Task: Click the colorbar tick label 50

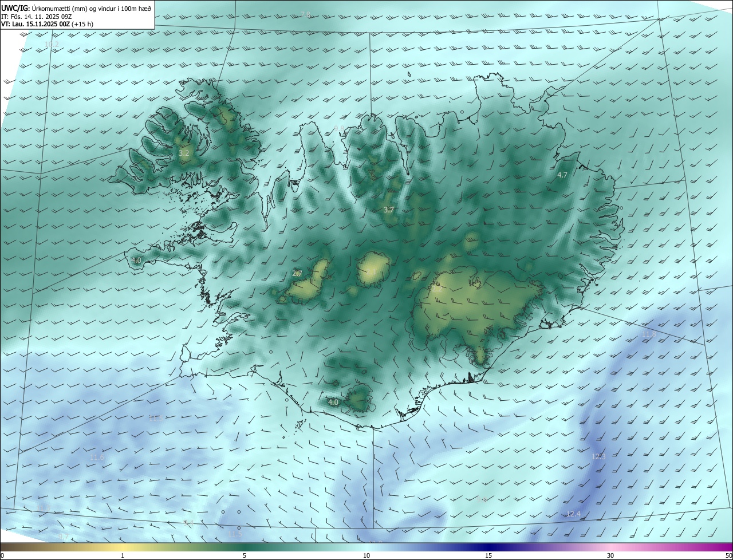Action: 728,555
